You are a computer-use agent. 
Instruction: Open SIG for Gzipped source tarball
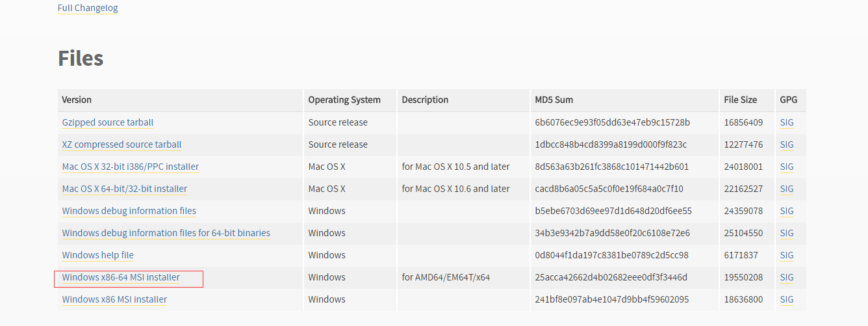pos(787,122)
